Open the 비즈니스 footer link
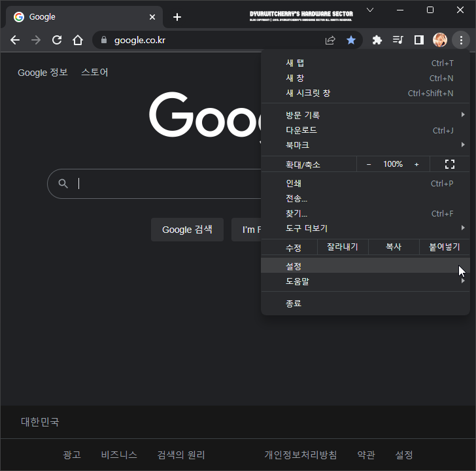This screenshot has height=471, width=476. [119, 455]
